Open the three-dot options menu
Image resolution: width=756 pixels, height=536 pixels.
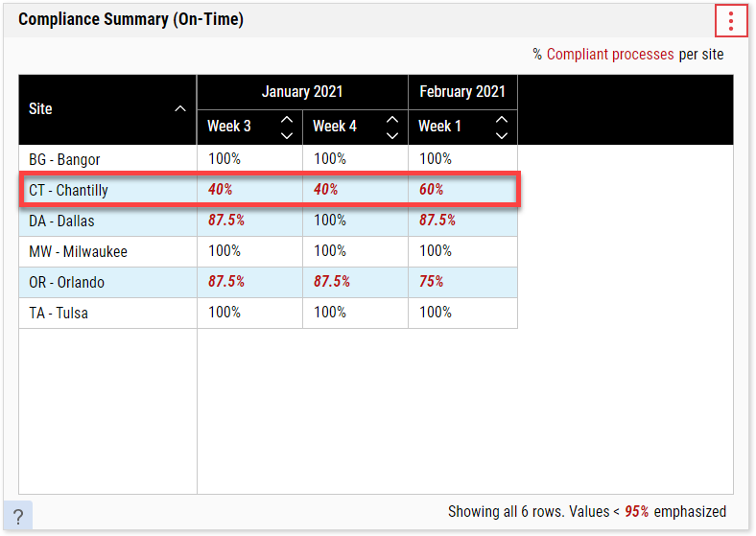click(x=731, y=20)
